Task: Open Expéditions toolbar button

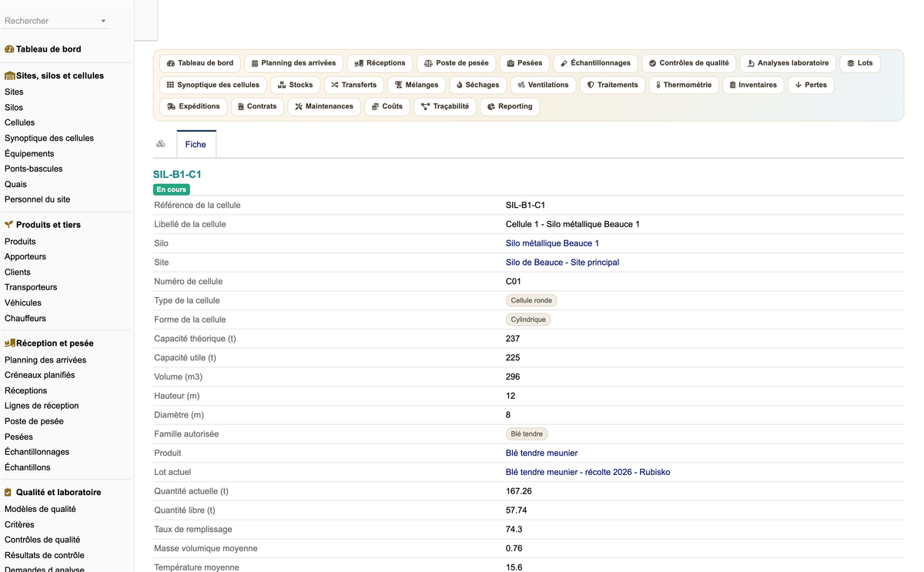Action: 193,106
